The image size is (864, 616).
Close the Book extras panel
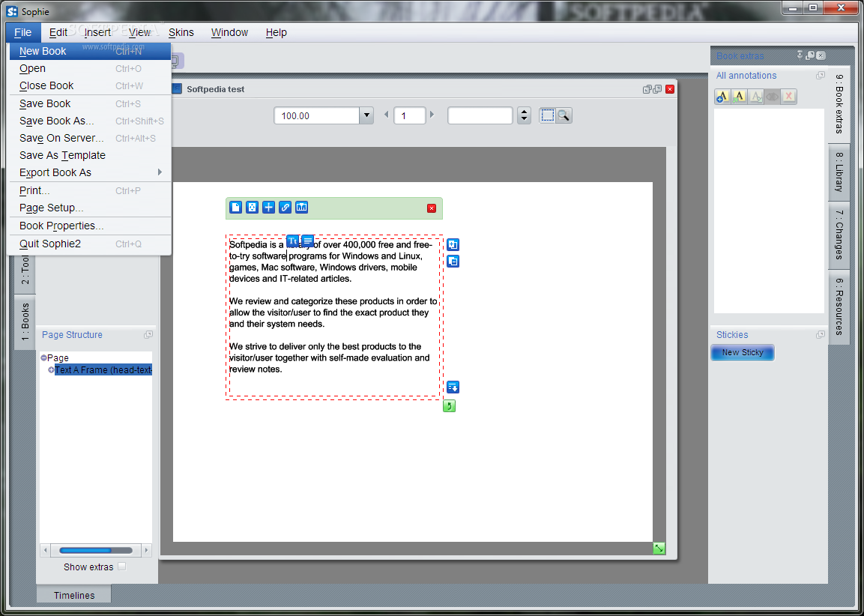coord(821,55)
